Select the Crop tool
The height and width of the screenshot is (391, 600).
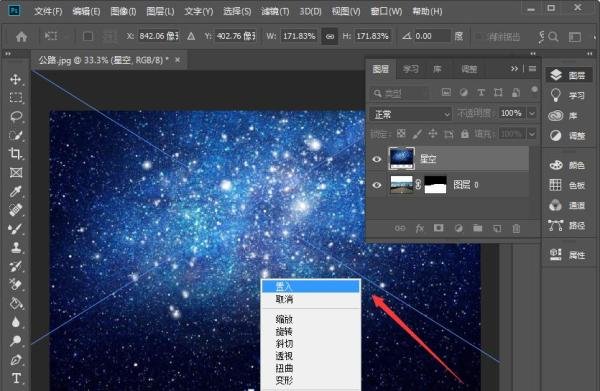coord(16,154)
